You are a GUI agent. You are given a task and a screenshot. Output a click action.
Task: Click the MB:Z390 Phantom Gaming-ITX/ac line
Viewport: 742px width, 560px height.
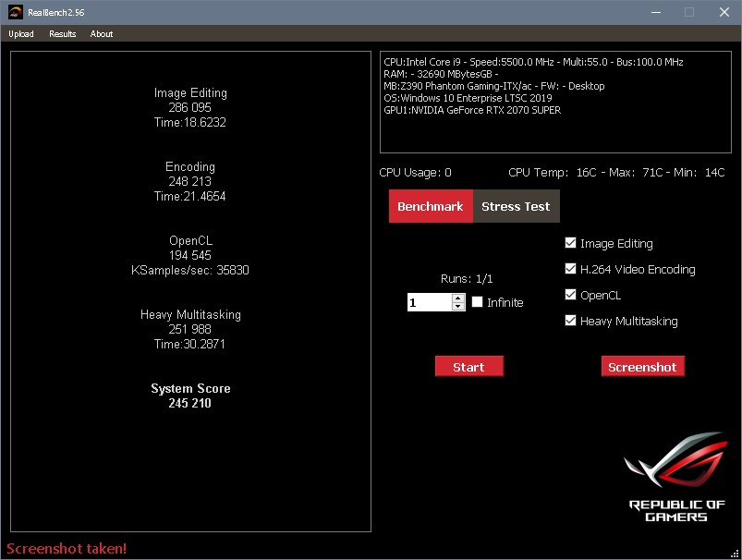pos(494,86)
